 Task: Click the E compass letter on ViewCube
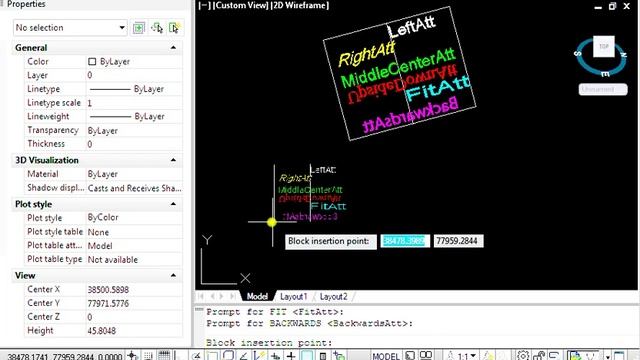(x=606, y=73)
